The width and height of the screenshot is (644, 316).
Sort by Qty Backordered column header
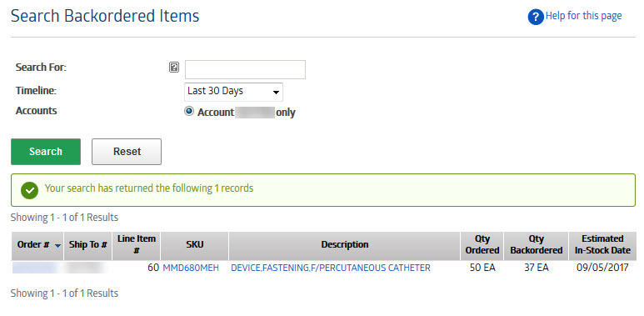tap(537, 245)
